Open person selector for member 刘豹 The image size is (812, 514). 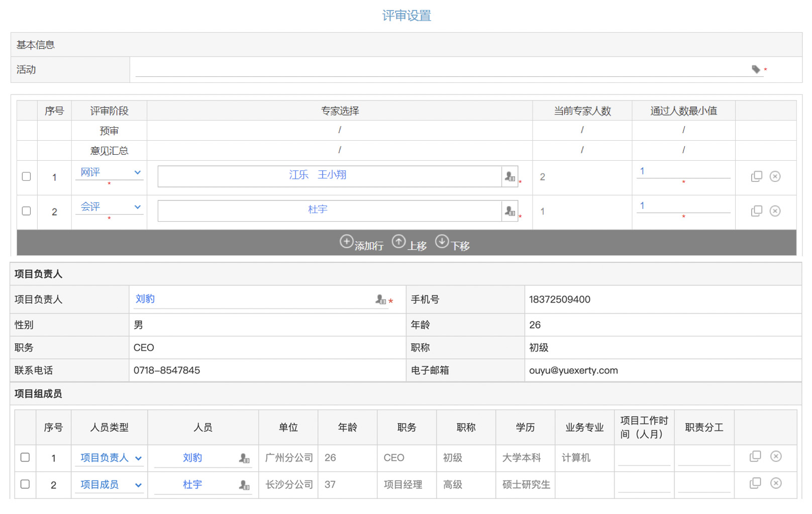(x=244, y=458)
